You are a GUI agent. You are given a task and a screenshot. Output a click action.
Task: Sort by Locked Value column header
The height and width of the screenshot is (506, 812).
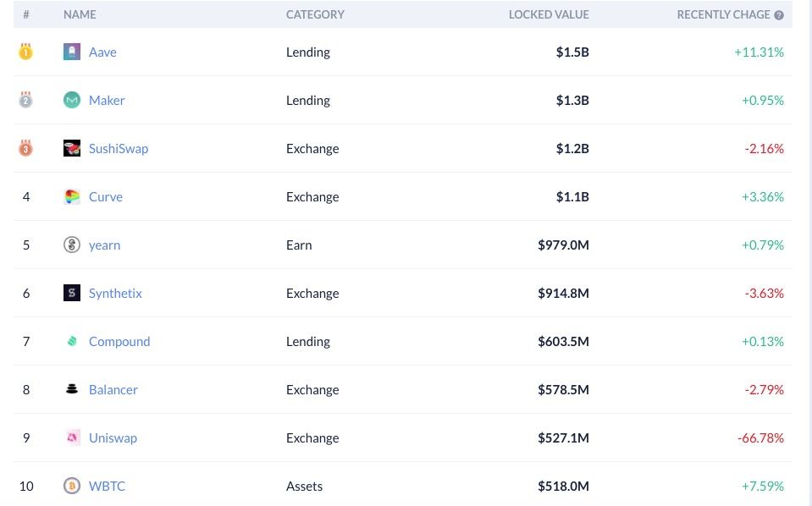549,14
